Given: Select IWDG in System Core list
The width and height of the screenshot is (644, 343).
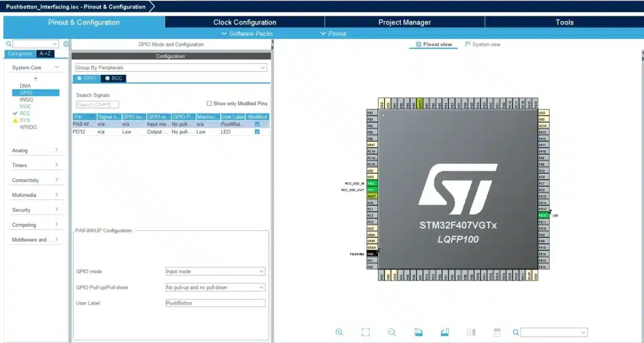Looking at the screenshot, I should click(x=26, y=99).
